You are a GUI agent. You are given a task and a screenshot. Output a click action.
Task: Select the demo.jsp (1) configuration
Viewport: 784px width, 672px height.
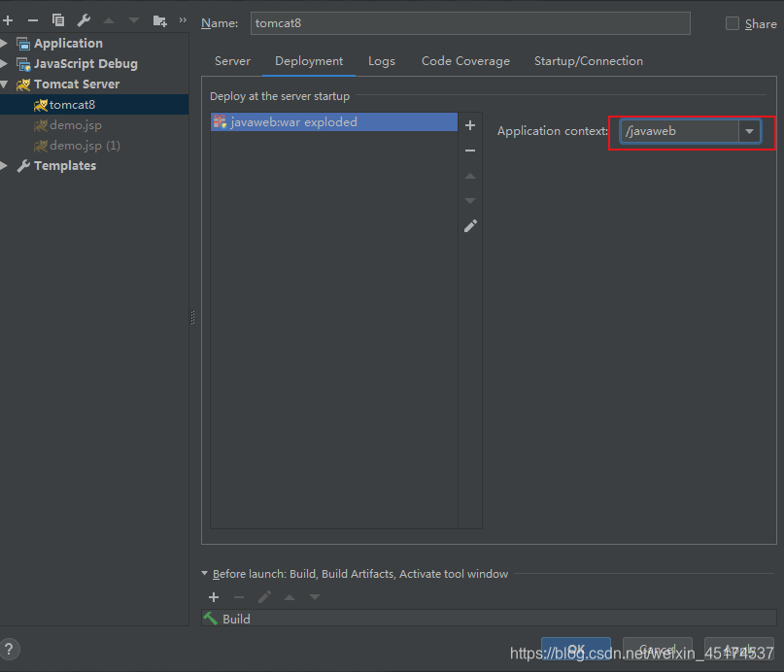coord(94,146)
